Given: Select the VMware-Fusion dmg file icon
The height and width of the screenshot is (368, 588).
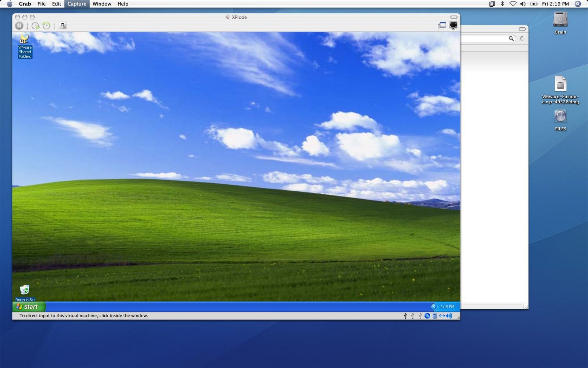Looking at the screenshot, I should click(x=560, y=90).
